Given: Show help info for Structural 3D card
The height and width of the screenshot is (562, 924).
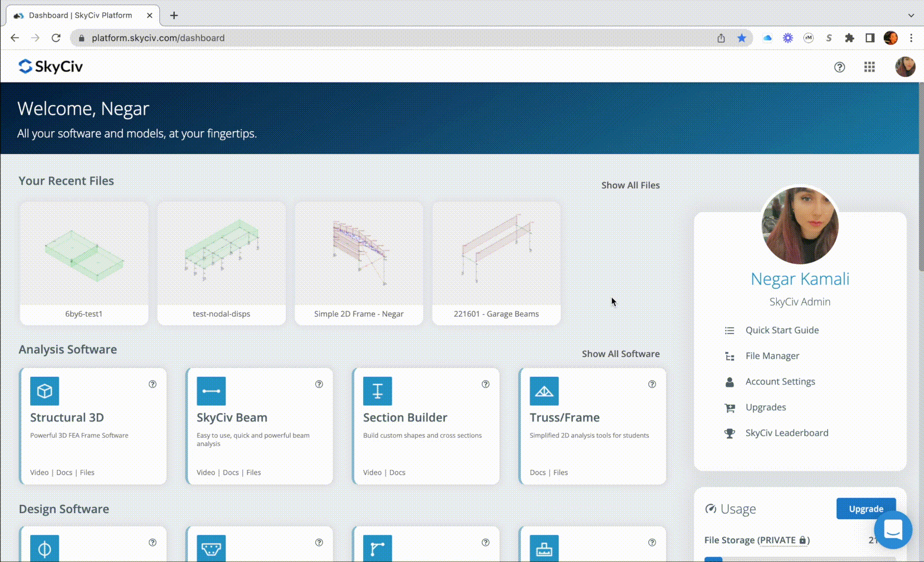Looking at the screenshot, I should (x=152, y=384).
